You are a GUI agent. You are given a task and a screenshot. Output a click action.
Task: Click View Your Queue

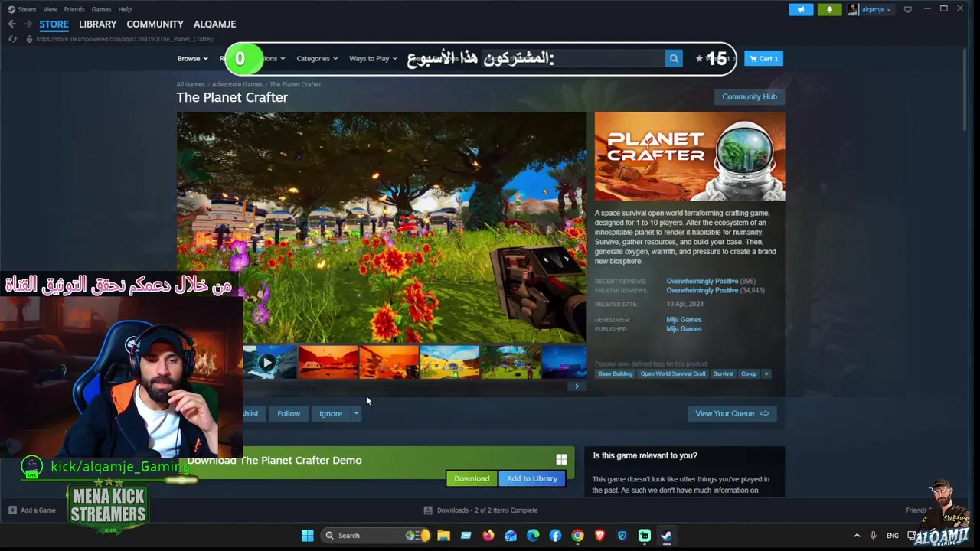pyautogui.click(x=732, y=413)
